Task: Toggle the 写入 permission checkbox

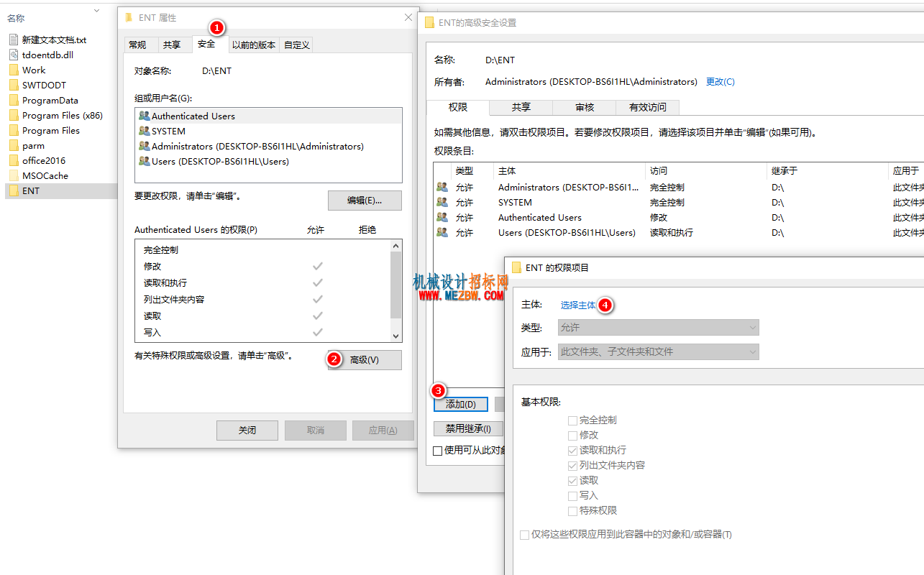Action: coord(573,495)
